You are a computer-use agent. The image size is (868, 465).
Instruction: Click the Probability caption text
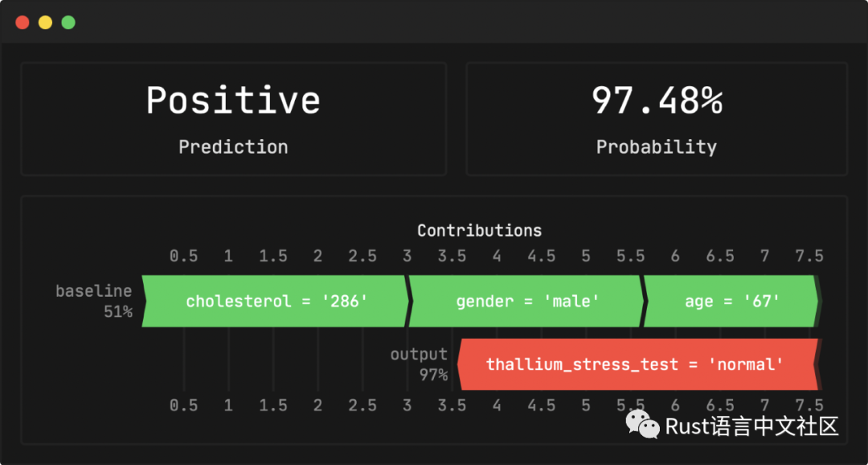click(x=657, y=147)
